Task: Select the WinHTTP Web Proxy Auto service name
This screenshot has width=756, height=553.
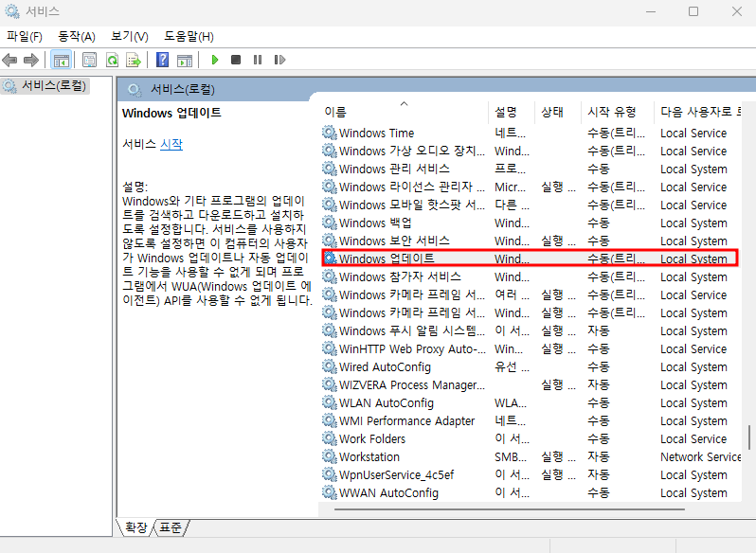Action: pyautogui.click(x=412, y=348)
